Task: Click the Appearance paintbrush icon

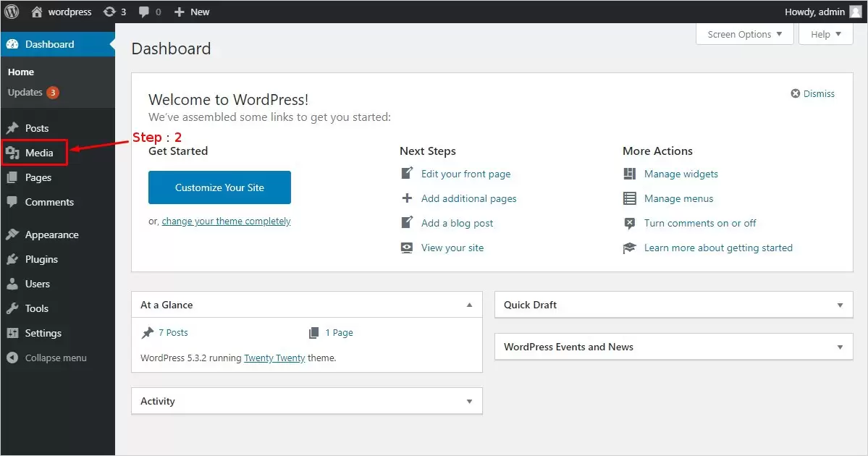Action: pos(12,235)
